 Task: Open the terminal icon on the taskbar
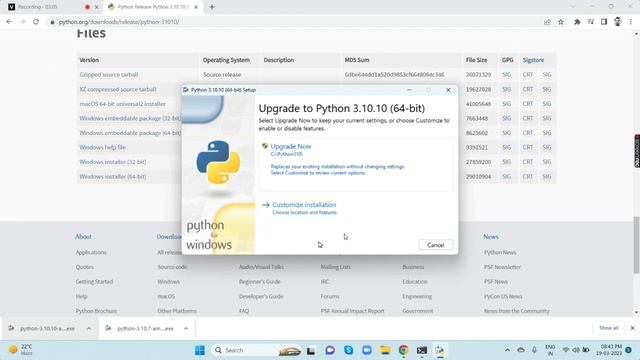[422, 350]
